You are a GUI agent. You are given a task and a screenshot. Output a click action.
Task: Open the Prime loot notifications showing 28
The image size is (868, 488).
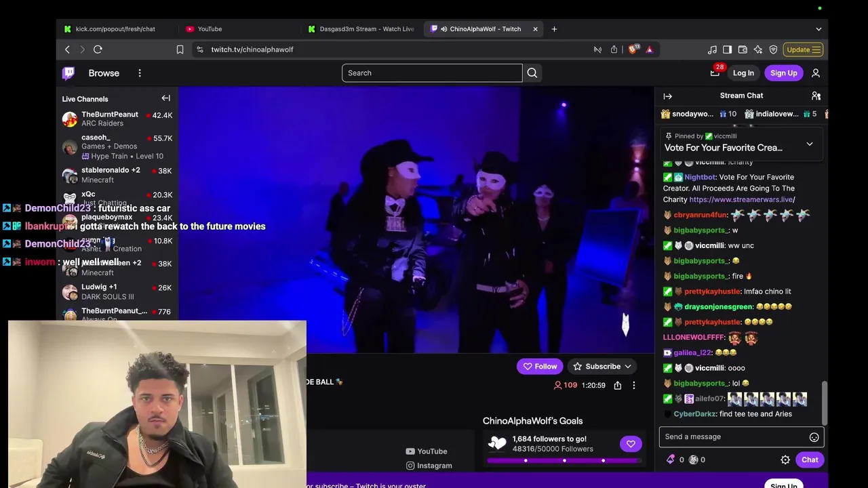pos(715,72)
